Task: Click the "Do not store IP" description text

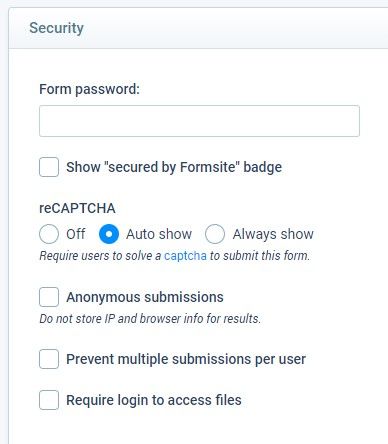Action: tap(150, 319)
